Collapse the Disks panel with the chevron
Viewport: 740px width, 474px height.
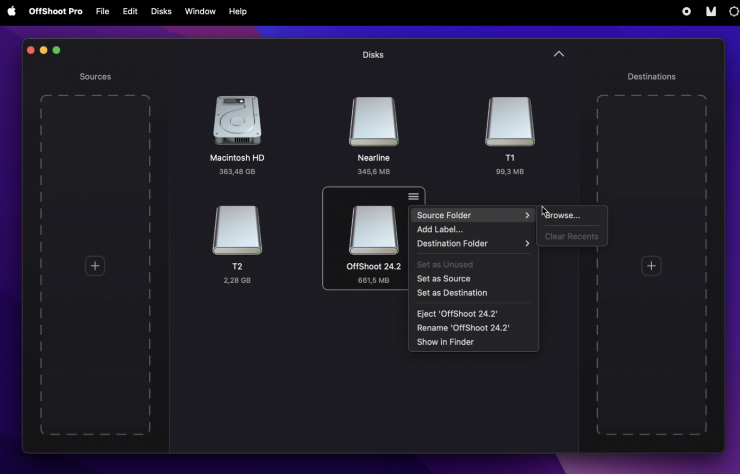click(x=559, y=54)
